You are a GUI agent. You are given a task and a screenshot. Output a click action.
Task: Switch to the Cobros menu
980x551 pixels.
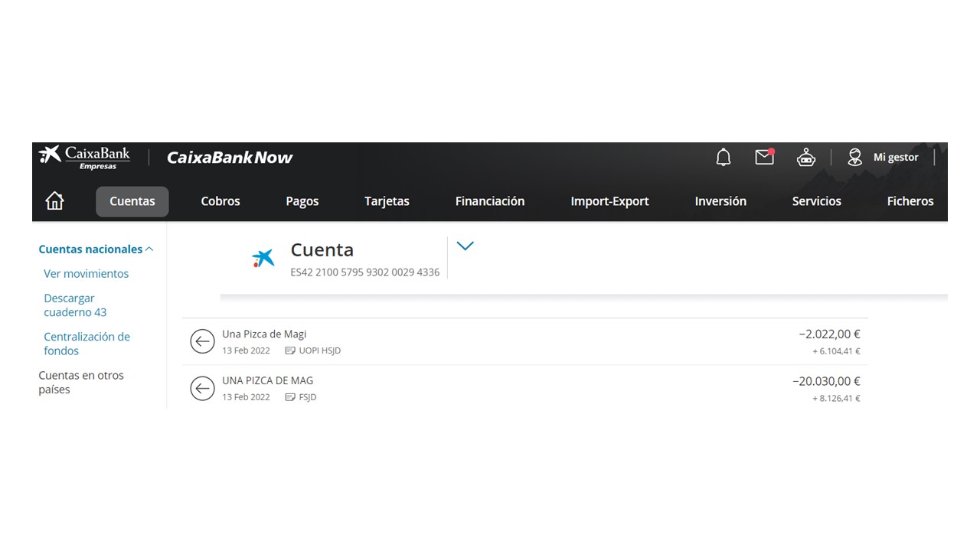pos(220,201)
